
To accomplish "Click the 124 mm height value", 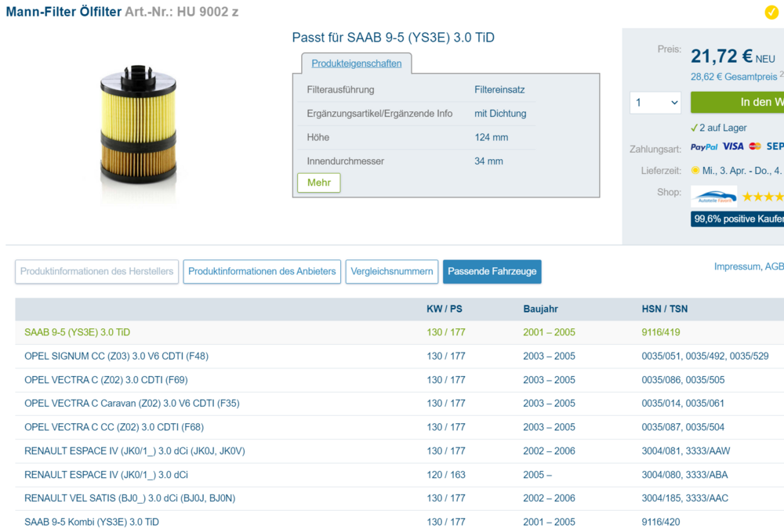I will [491, 137].
